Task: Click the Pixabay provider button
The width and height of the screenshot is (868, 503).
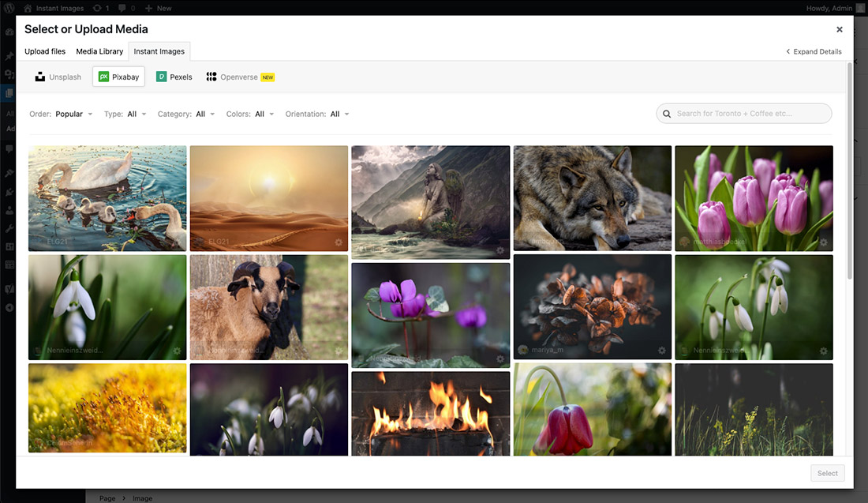Action: (118, 77)
